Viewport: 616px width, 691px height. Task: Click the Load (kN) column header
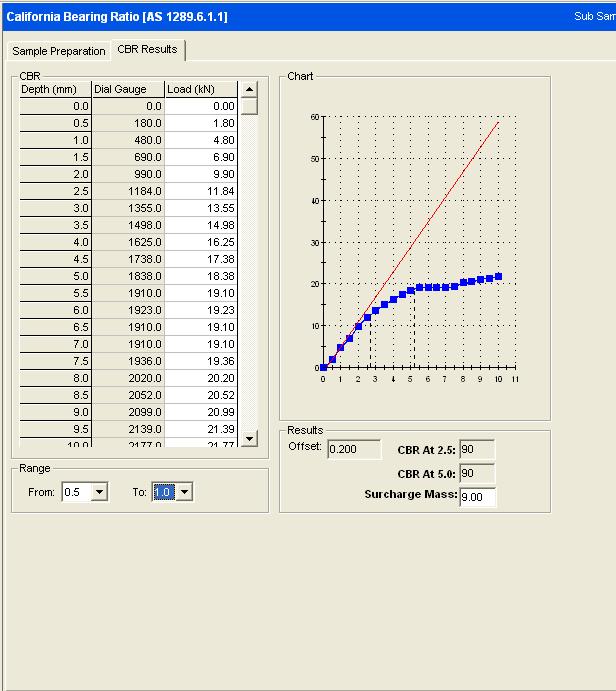(201, 90)
